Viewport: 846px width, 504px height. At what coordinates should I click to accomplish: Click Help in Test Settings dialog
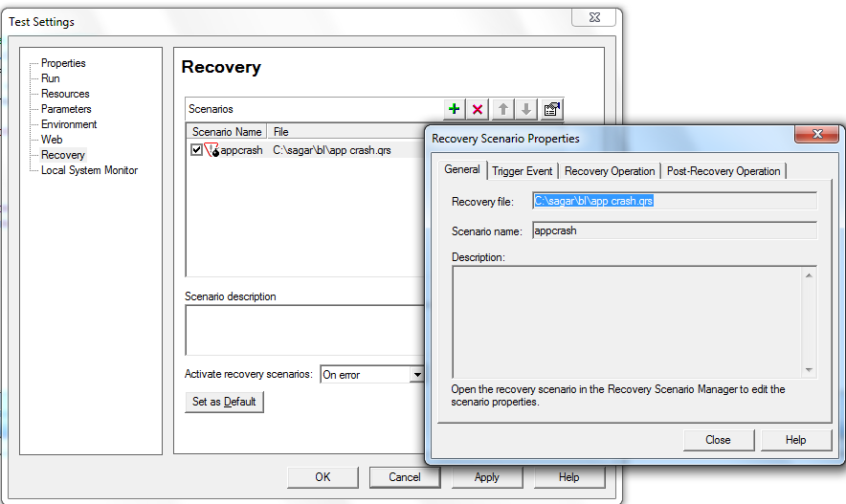[x=568, y=477]
